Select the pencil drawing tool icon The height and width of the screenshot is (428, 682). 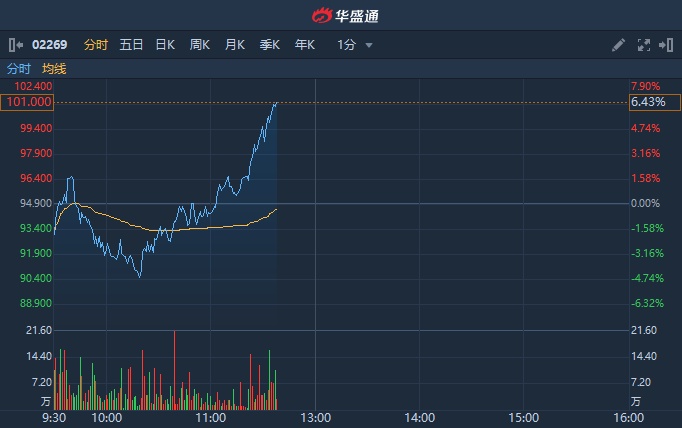coord(618,45)
